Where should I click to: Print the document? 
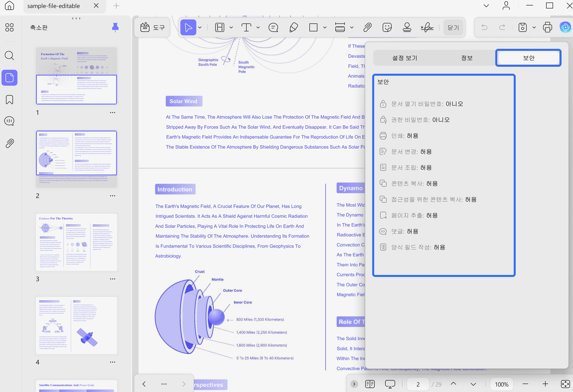(547, 27)
